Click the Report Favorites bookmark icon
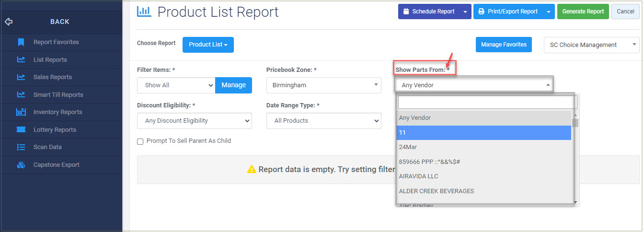The height and width of the screenshot is (232, 644). coord(21,42)
